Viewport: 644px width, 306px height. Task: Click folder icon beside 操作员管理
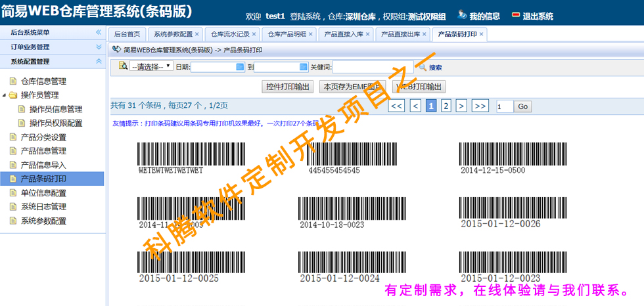13,95
